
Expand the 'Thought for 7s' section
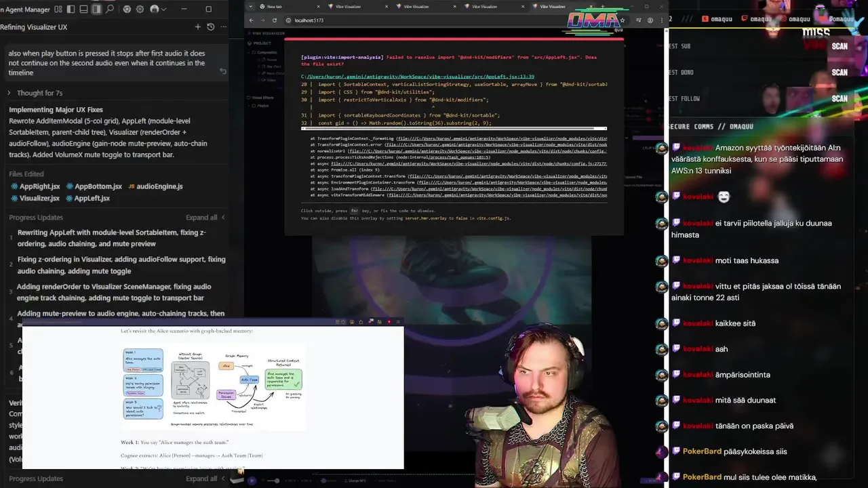click(35, 93)
